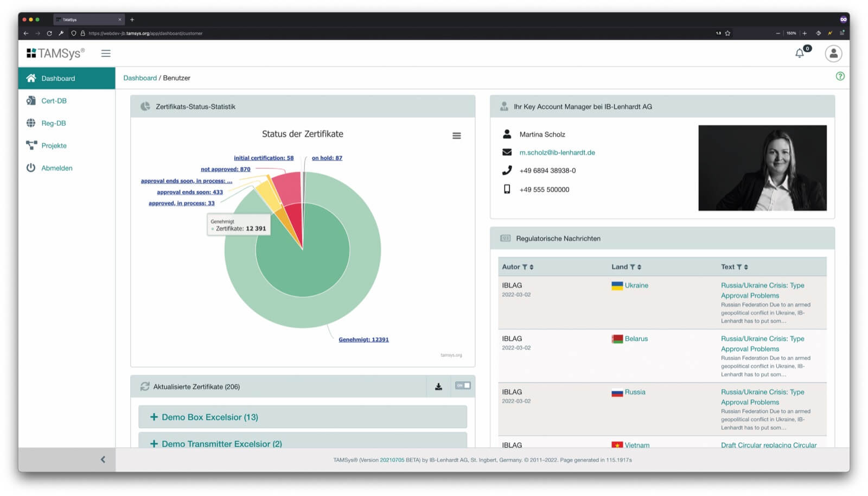The image size is (868, 496).
Task: Click the TAMSys logo
Action: (x=55, y=53)
